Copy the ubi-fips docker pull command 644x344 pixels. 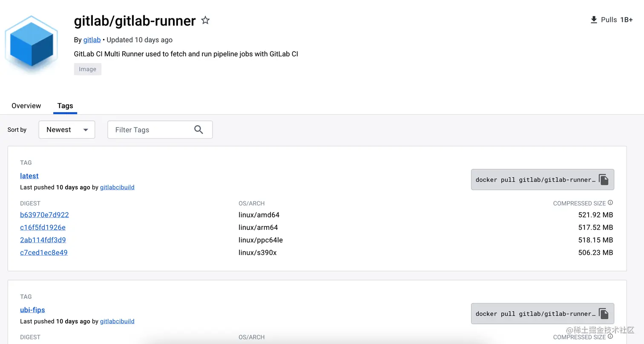[604, 314]
